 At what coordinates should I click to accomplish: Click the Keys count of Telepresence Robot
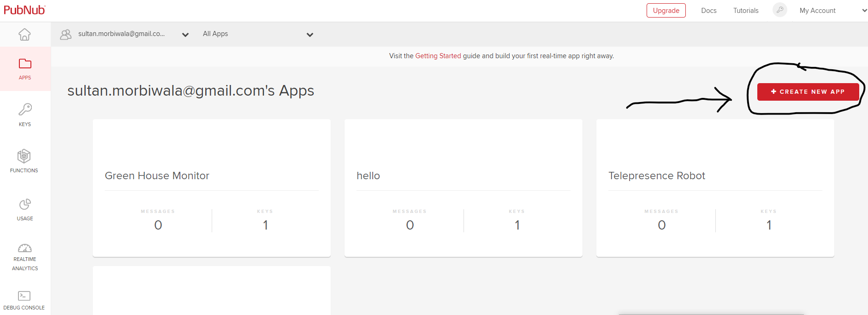[769, 225]
